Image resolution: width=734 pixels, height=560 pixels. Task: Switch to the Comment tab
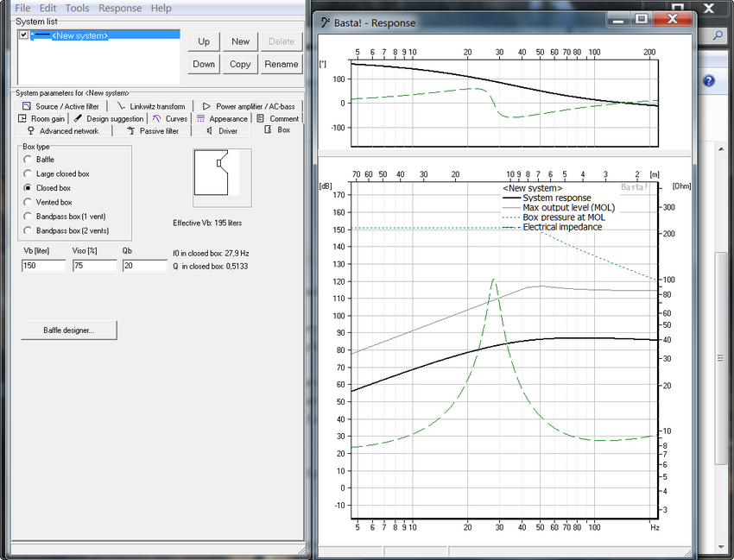click(277, 118)
